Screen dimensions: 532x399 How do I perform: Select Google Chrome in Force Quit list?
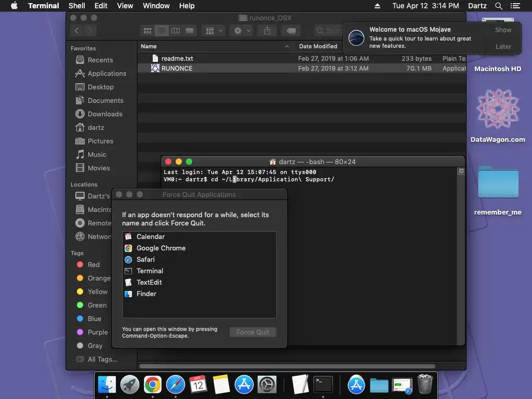(199, 248)
